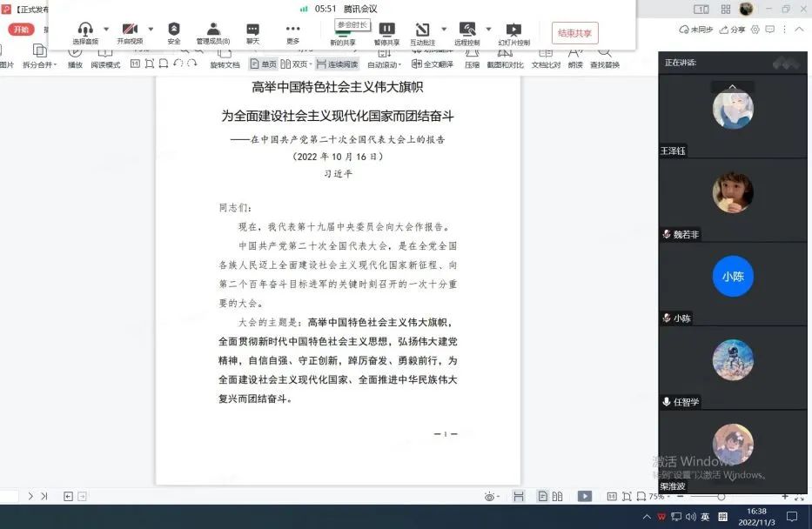
Task: Expand the 选择音频 audio options arrow
Action: (106, 29)
